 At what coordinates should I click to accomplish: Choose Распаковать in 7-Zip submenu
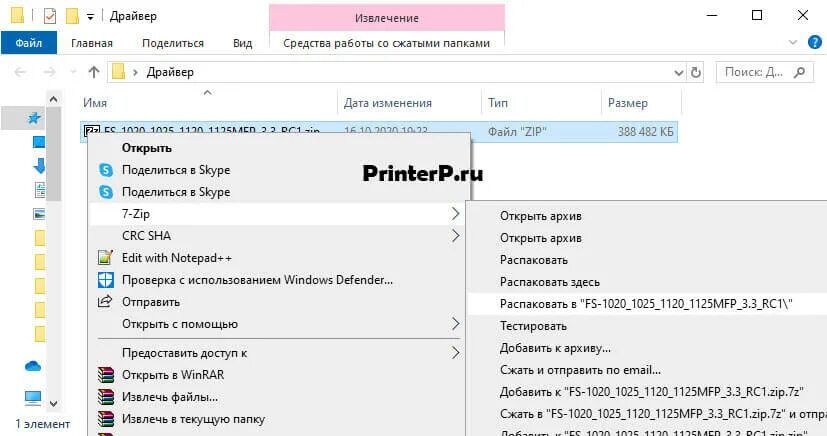tap(647, 260)
